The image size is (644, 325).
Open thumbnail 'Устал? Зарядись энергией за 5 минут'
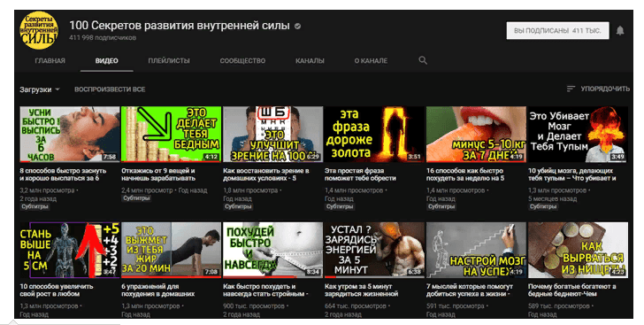click(374, 250)
